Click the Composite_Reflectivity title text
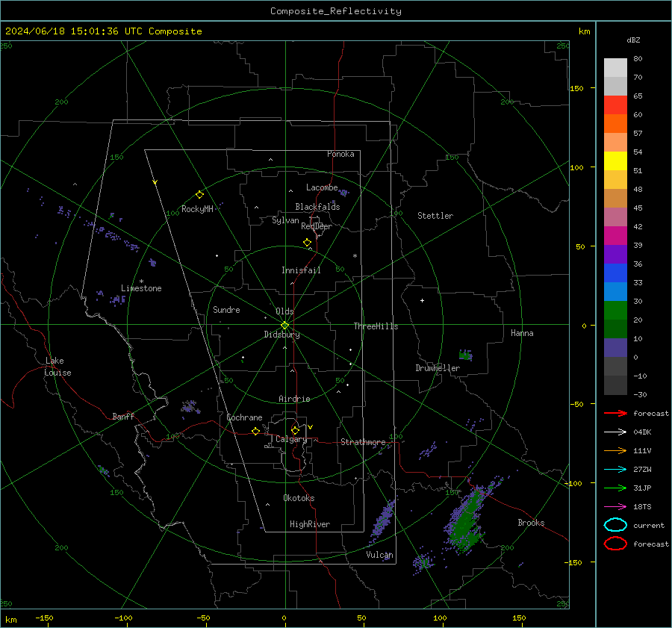The width and height of the screenshot is (672, 628). [x=335, y=11]
